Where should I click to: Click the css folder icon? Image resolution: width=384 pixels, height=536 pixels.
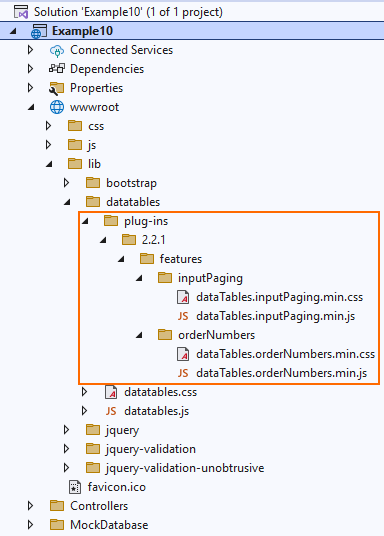tap(75, 126)
